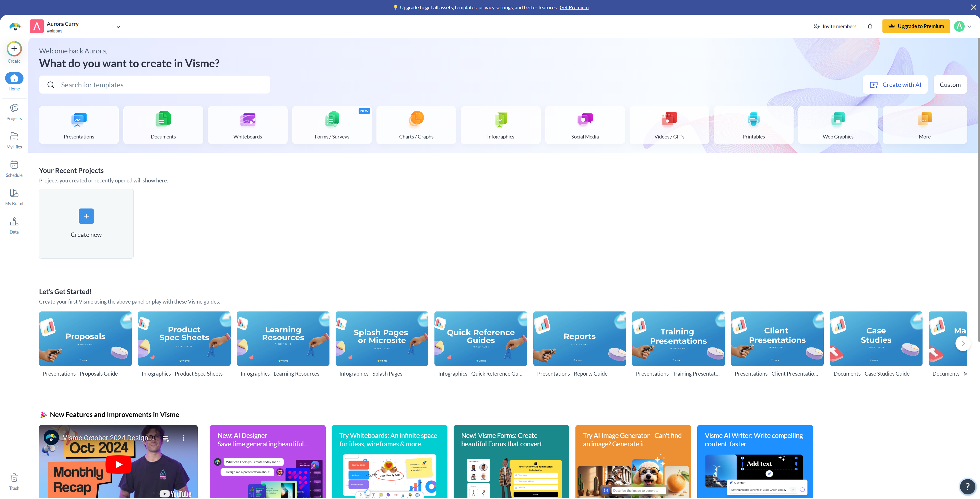
Task: Select the Videos / GIF's category
Action: (669, 125)
